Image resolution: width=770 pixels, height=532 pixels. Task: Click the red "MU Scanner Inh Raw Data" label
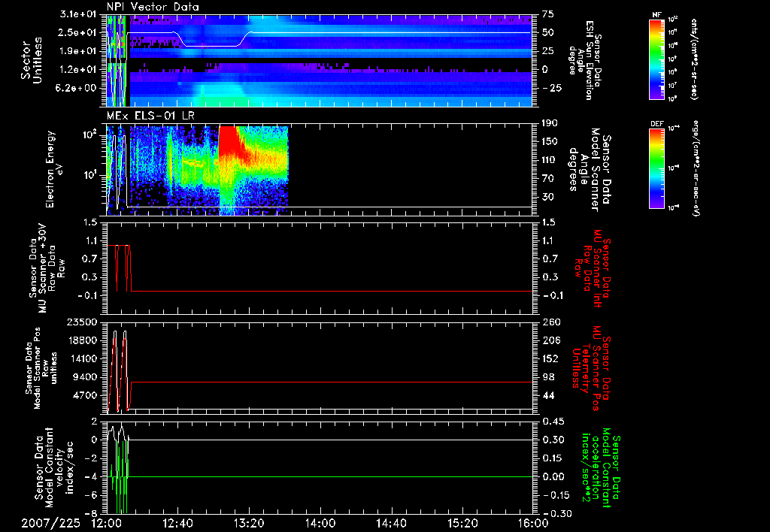593,268
